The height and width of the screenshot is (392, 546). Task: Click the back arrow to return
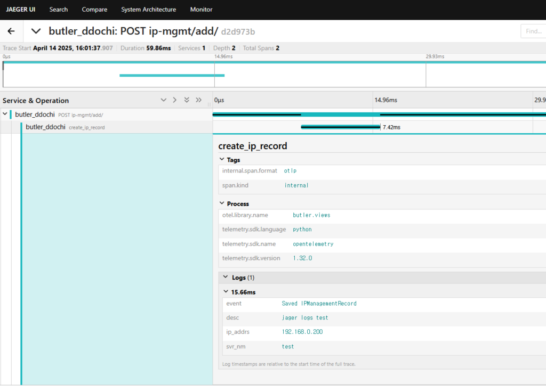(11, 31)
